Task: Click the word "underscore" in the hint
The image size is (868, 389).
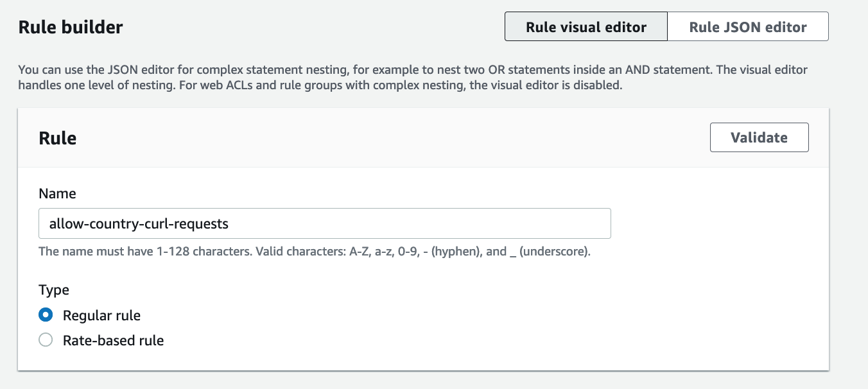Action: tap(553, 252)
